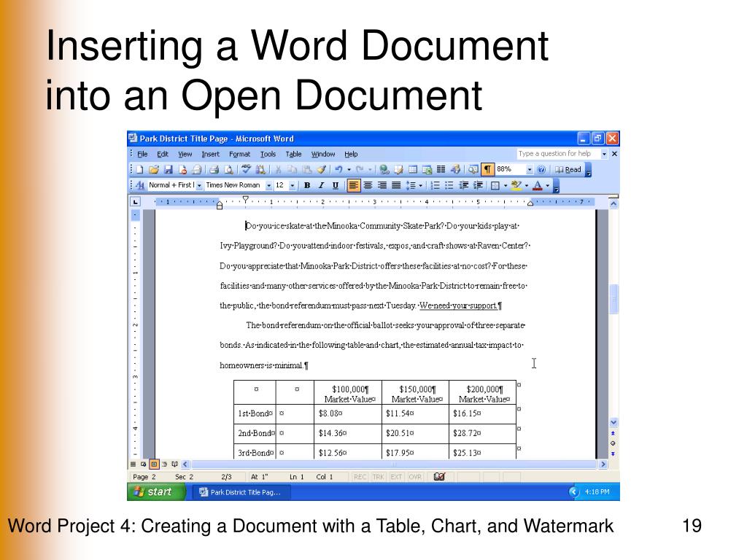Open the Edit menu
This screenshot has width=747, height=560.
tap(163, 154)
